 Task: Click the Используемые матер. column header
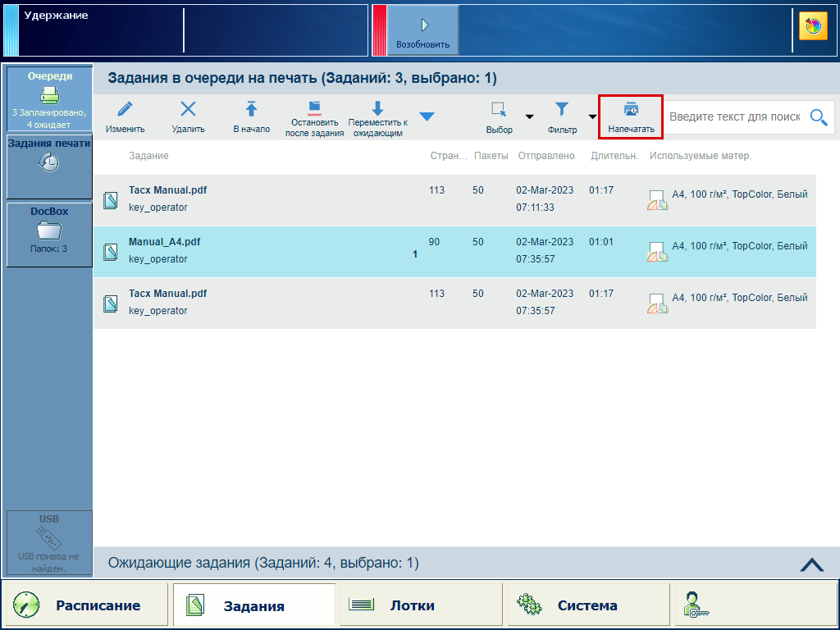click(701, 156)
